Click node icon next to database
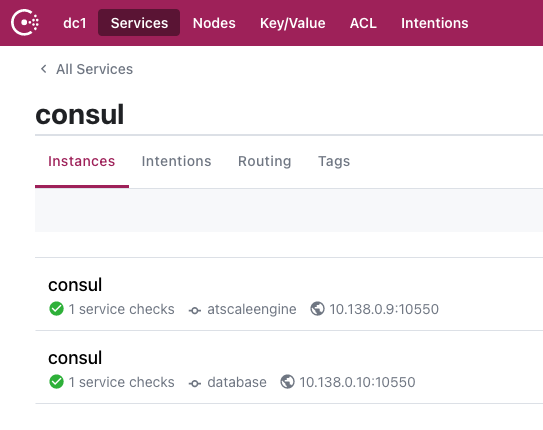Viewport: 543px width, 430px height. (x=195, y=384)
